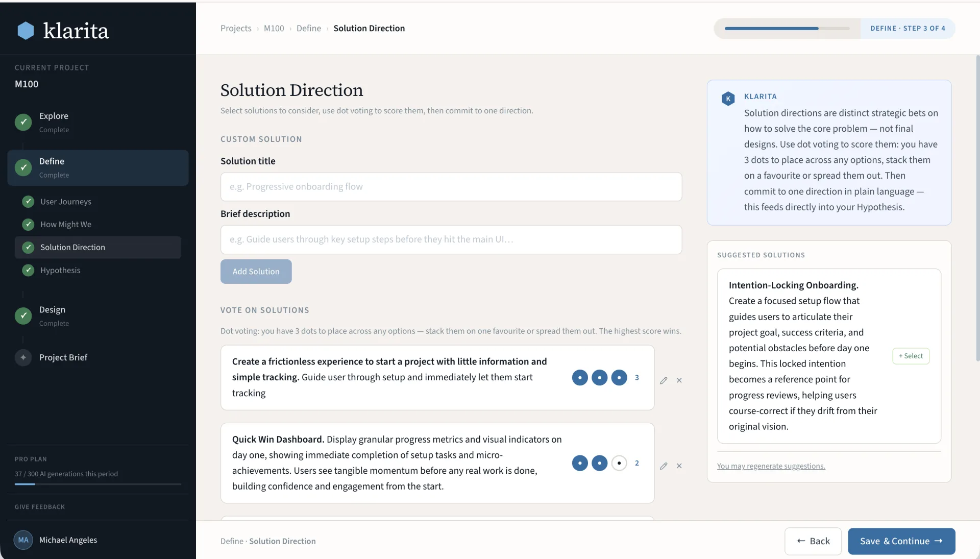980x559 pixels.
Task: Click the How Might We checkmark icon
Action: click(29, 225)
